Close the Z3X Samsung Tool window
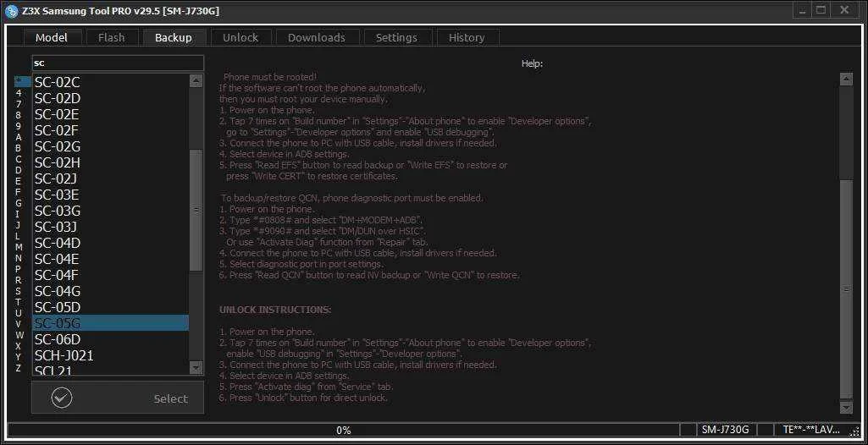 843,10
